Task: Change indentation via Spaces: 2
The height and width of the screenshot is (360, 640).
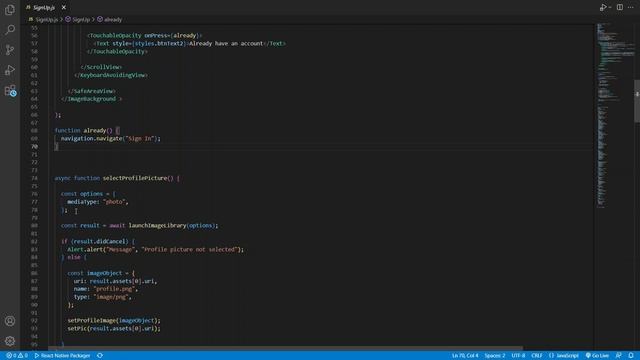Action: point(495,356)
